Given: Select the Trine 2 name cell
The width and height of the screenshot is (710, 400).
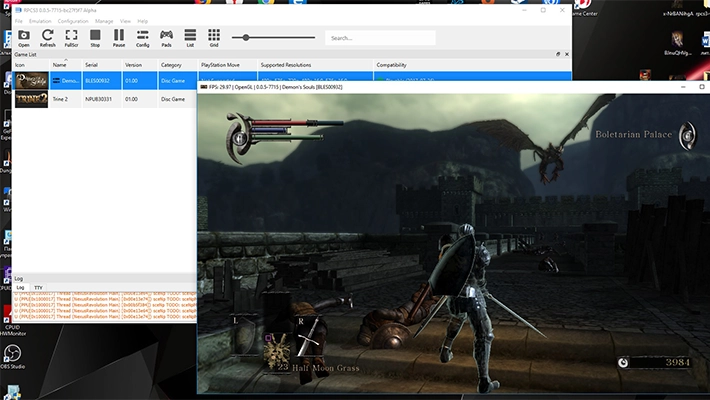Looking at the screenshot, I should tap(60, 99).
